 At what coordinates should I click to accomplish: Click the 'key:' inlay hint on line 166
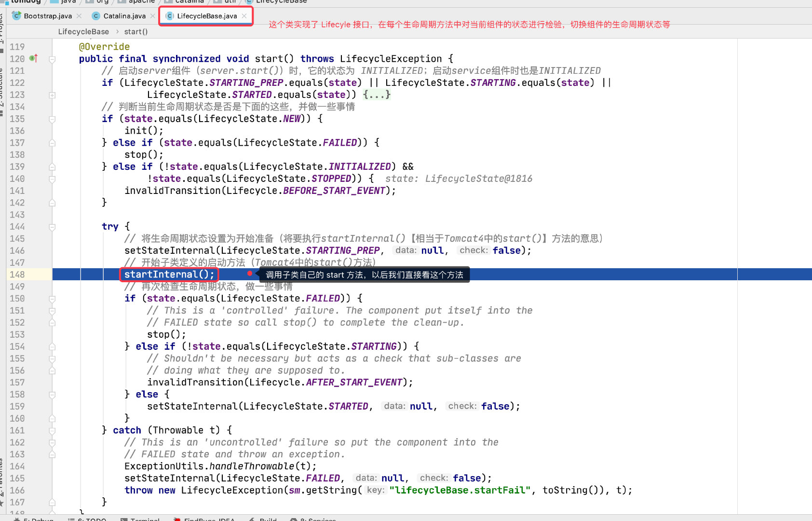[376, 490]
